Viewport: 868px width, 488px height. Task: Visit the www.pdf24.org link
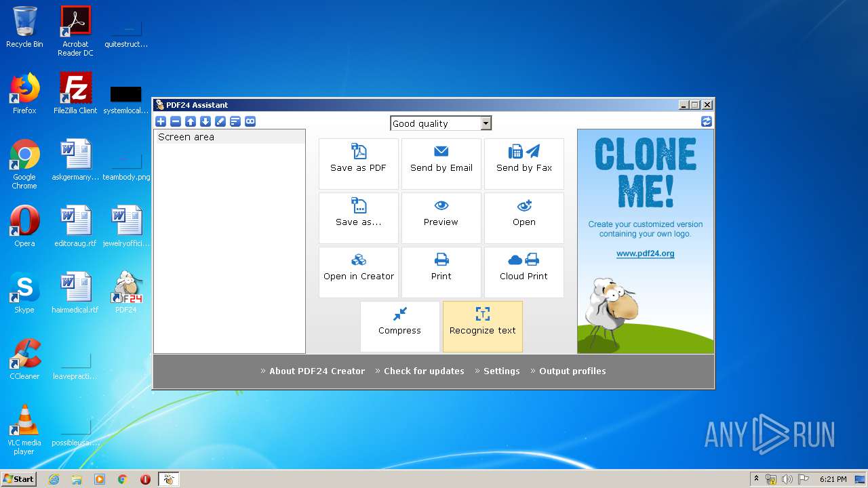point(646,253)
